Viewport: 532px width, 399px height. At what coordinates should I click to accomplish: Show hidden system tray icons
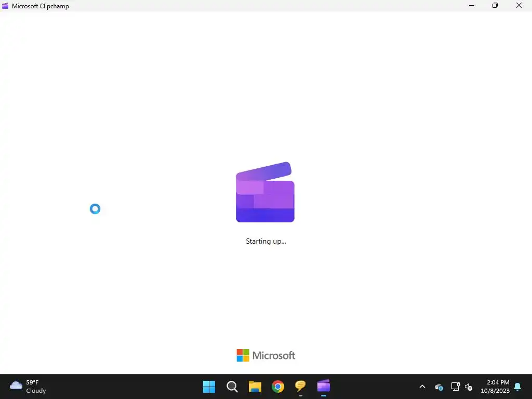(422, 387)
